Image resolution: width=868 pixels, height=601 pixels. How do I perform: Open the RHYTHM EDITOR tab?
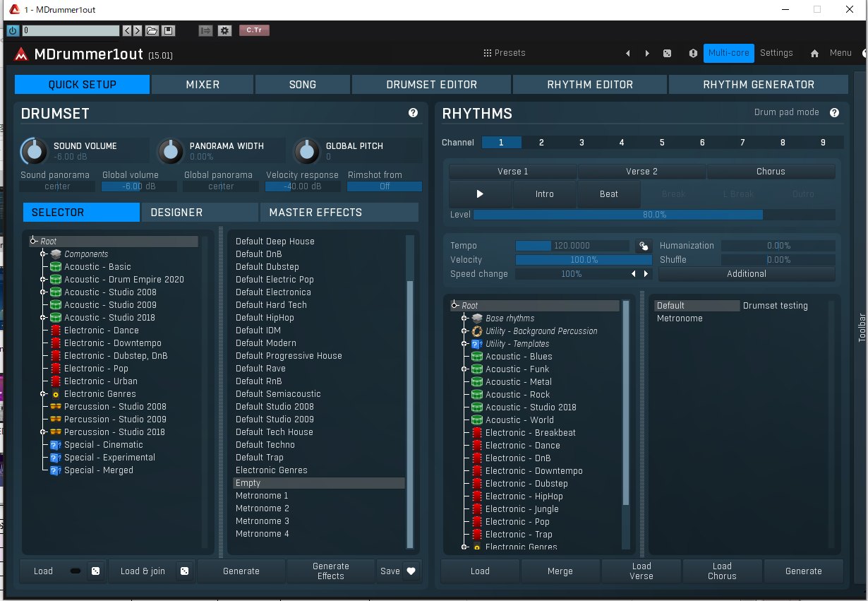tap(590, 85)
